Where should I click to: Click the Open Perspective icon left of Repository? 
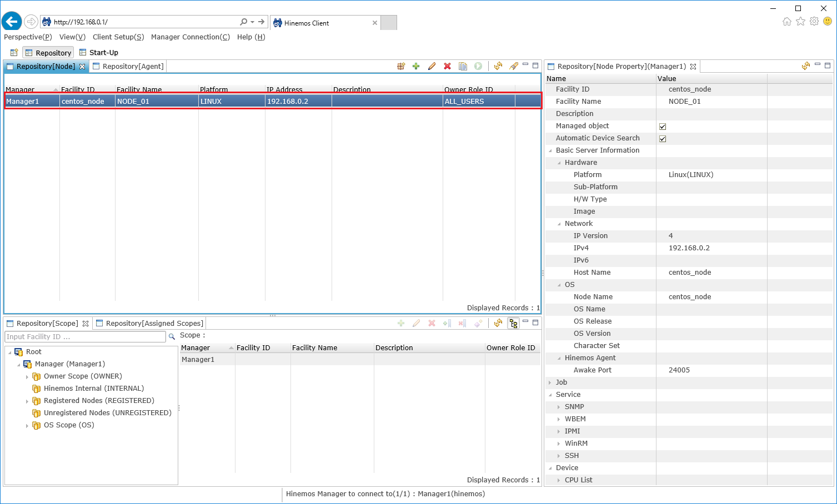(x=14, y=53)
